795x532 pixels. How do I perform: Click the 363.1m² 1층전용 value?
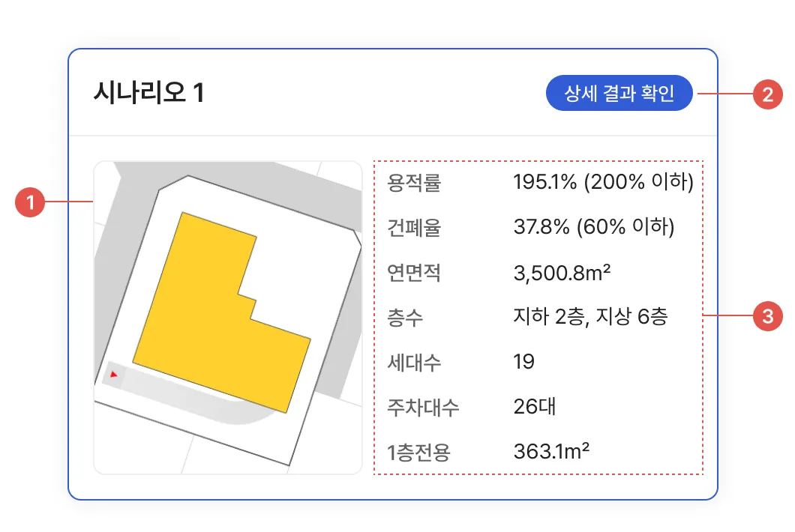[x=551, y=452]
